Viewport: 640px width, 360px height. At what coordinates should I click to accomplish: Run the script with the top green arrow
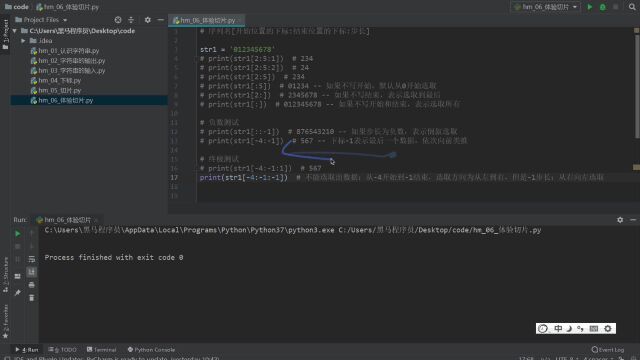(x=589, y=7)
